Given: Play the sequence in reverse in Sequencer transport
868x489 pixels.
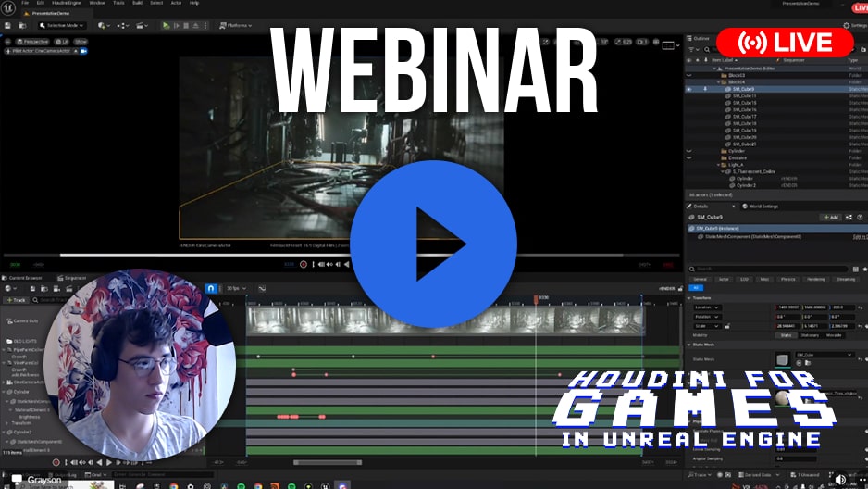Looking at the screenshot, I should (x=100, y=462).
